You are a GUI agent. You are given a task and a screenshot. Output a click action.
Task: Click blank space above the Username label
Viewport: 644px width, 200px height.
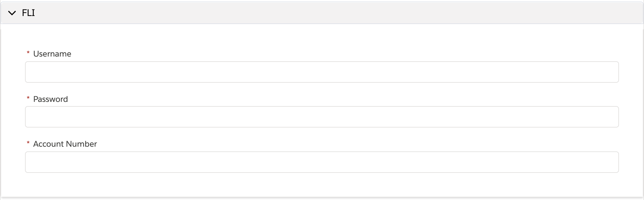click(x=322, y=39)
